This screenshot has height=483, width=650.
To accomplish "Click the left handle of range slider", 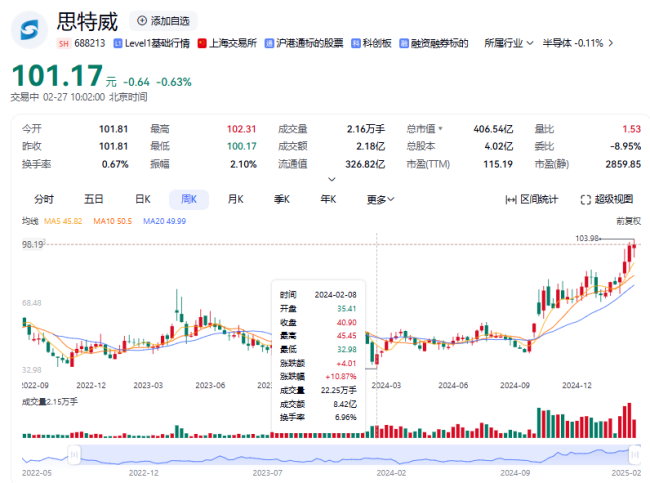I will [x=74, y=455].
